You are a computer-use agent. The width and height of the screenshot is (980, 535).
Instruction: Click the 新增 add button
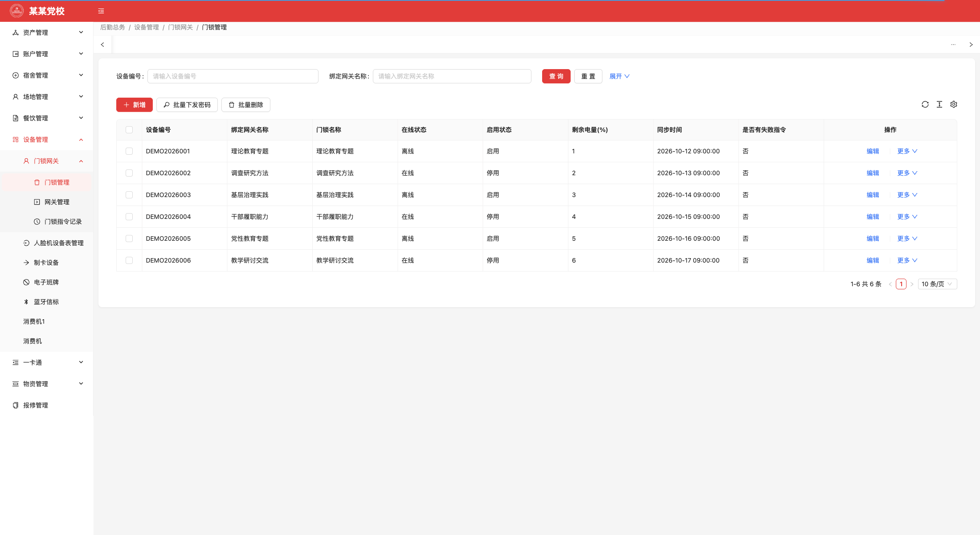pos(135,105)
